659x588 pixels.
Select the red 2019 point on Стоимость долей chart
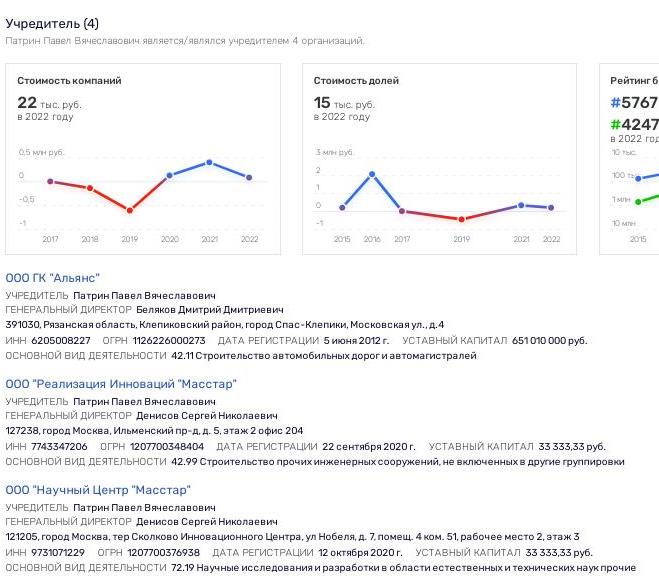461,219
